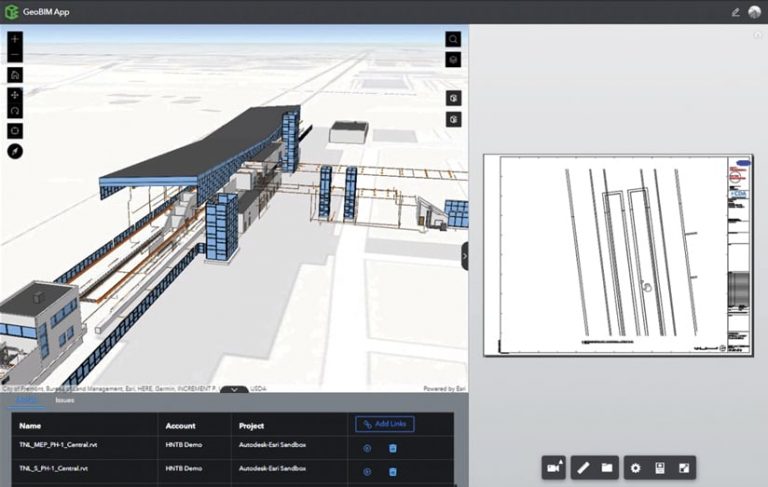
Task: Open the scene search tool
Action: coord(453,39)
